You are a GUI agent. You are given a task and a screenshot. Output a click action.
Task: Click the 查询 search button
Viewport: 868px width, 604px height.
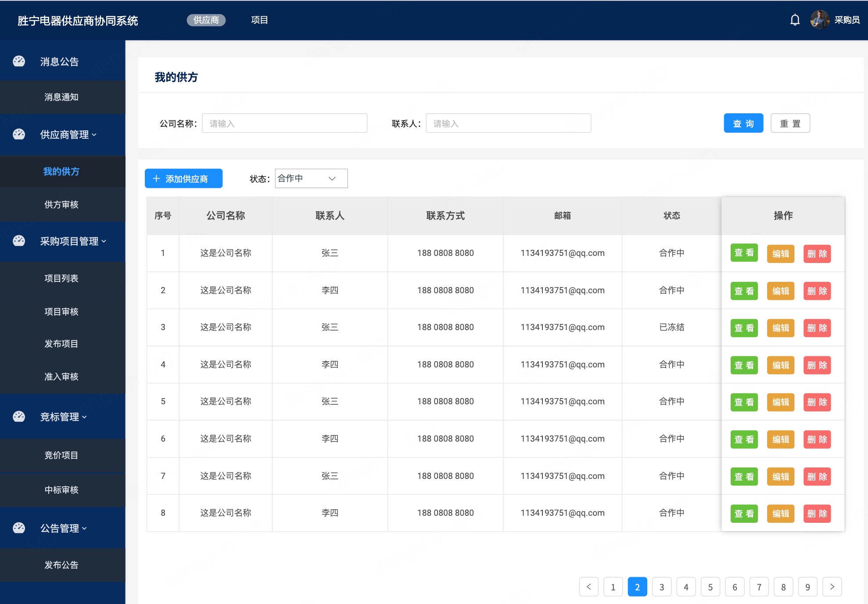(x=743, y=123)
